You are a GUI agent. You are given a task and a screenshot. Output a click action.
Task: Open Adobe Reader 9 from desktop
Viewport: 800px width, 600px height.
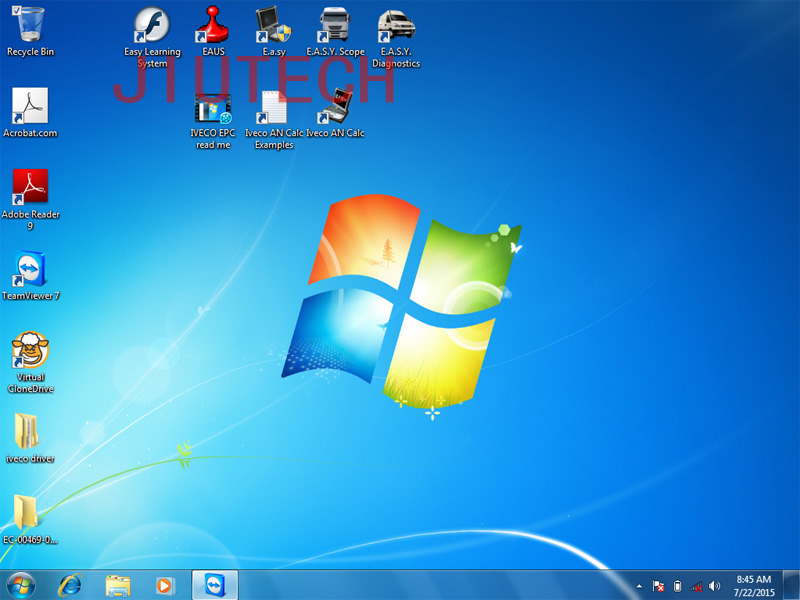pos(30,188)
